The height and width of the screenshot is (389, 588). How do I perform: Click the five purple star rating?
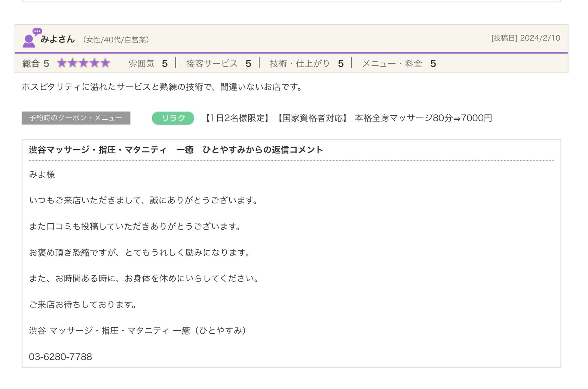tap(83, 63)
